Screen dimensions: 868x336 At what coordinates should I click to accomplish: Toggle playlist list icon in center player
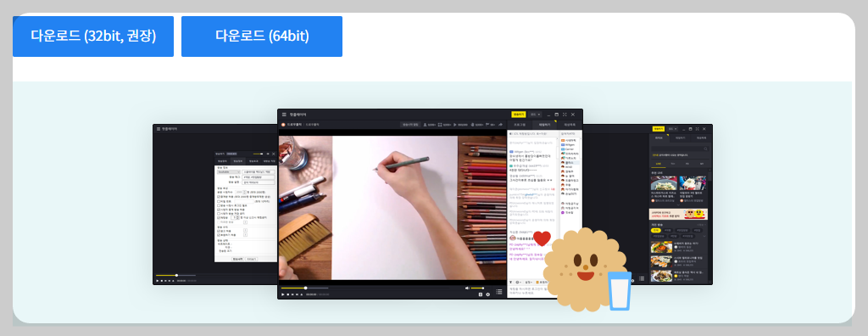[x=499, y=291]
